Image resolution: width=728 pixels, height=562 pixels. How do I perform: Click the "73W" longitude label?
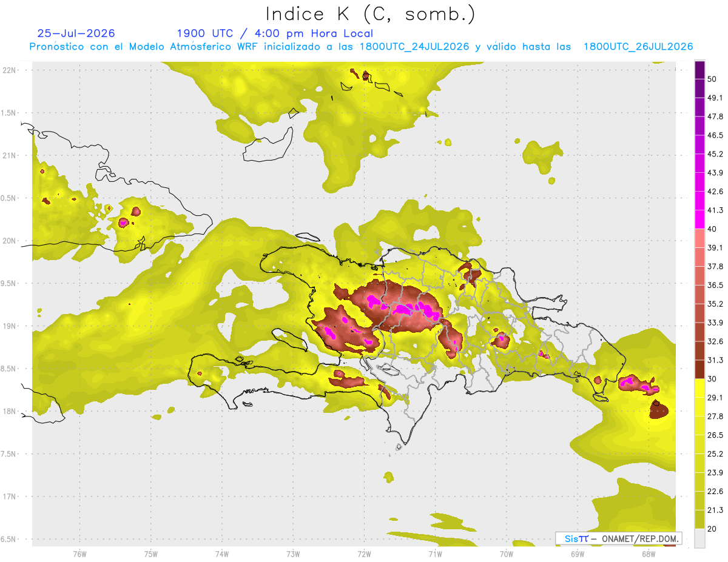tap(293, 554)
